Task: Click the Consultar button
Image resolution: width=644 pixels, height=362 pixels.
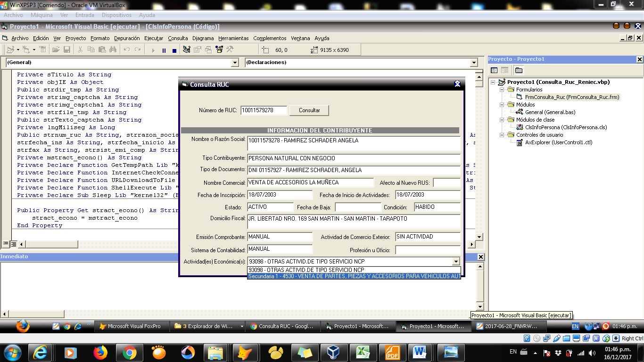Action: pyautogui.click(x=309, y=110)
